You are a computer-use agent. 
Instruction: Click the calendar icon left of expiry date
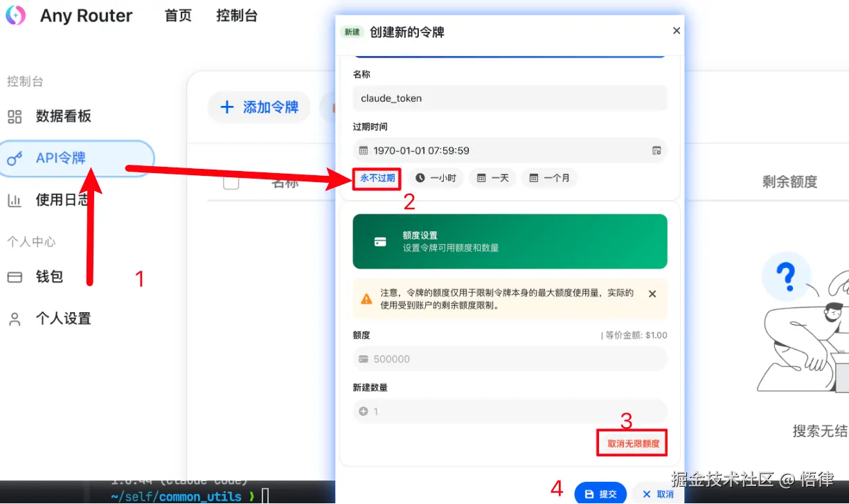point(364,150)
